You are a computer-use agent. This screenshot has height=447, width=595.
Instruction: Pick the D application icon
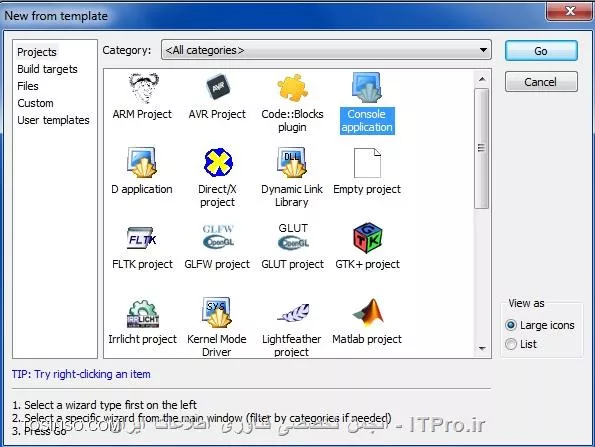(x=142, y=163)
